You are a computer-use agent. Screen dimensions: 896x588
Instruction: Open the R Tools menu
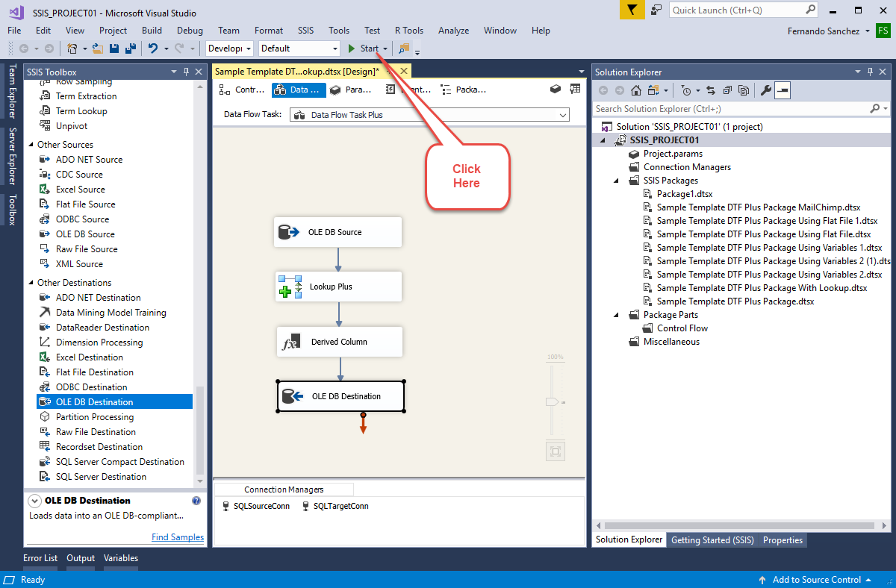click(x=409, y=31)
